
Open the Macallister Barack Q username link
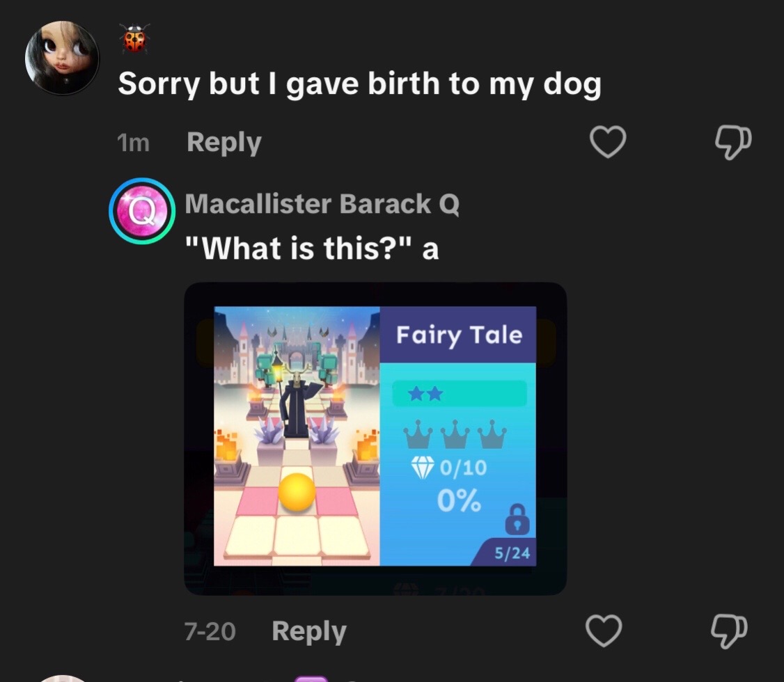click(x=322, y=204)
